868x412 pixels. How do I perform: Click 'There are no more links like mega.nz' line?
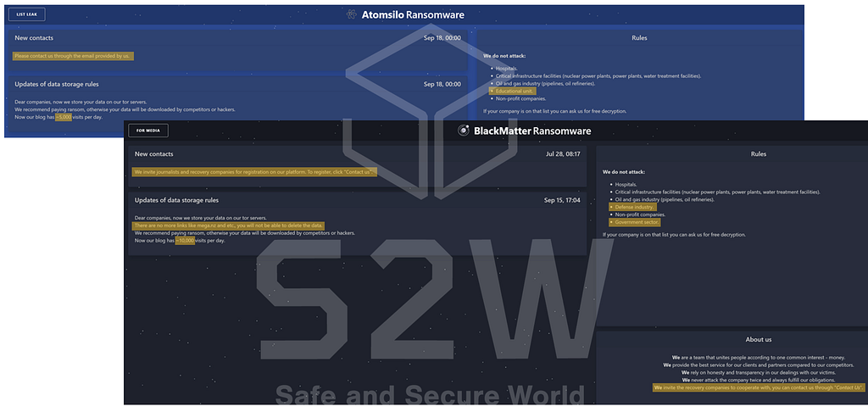229,225
